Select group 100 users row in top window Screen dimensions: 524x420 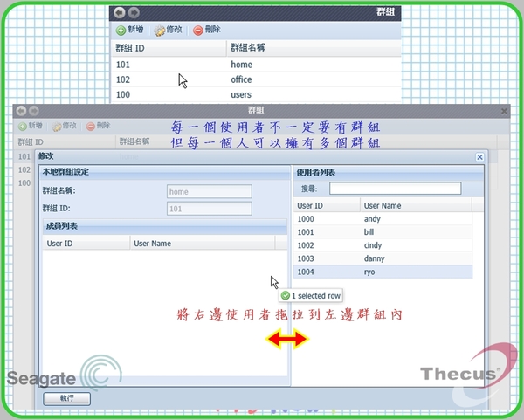pyautogui.click(x=256, y=94)
